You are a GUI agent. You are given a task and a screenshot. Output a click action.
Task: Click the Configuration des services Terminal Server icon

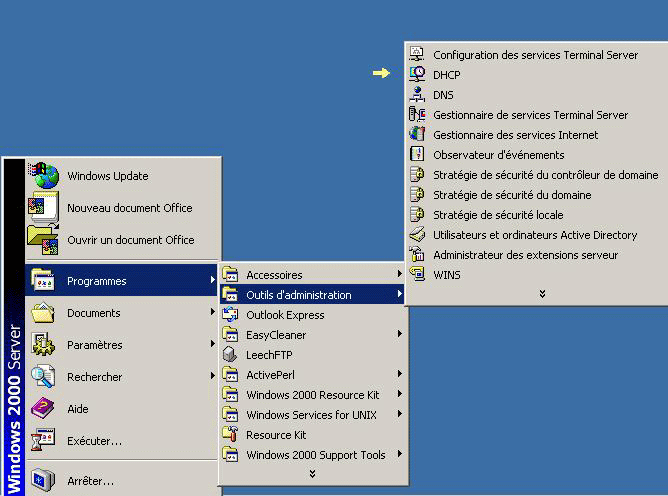[x=417, y=54]
